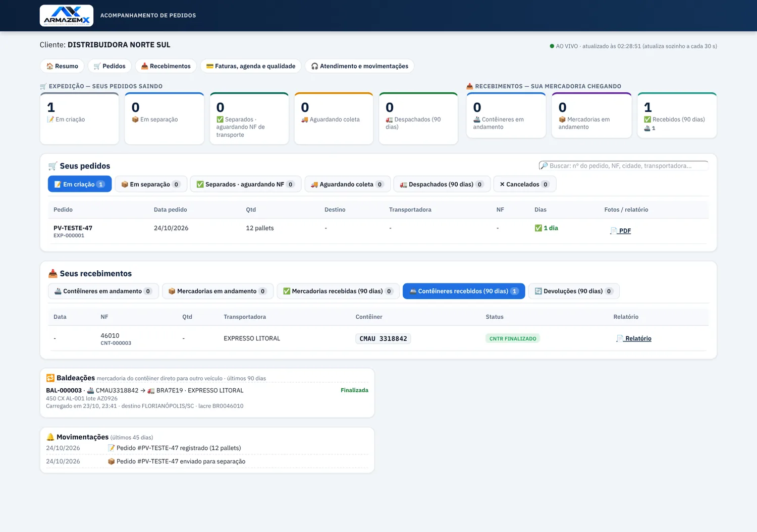Viewport: 757px width, 532px height.
Task: Open Faturas, agenda e qualidade tab
Action: (250, 66)
